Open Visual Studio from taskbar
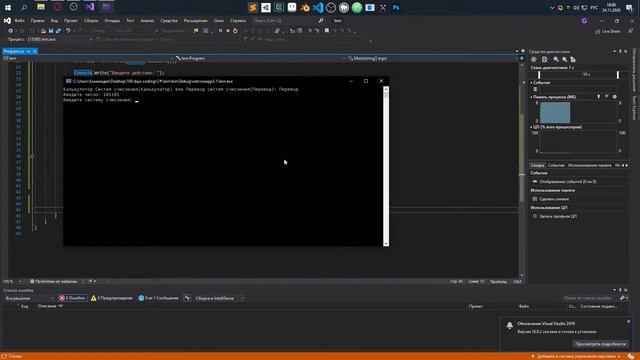Image resolution: width=640 pixels, height=360 pixels. (90, 7)
